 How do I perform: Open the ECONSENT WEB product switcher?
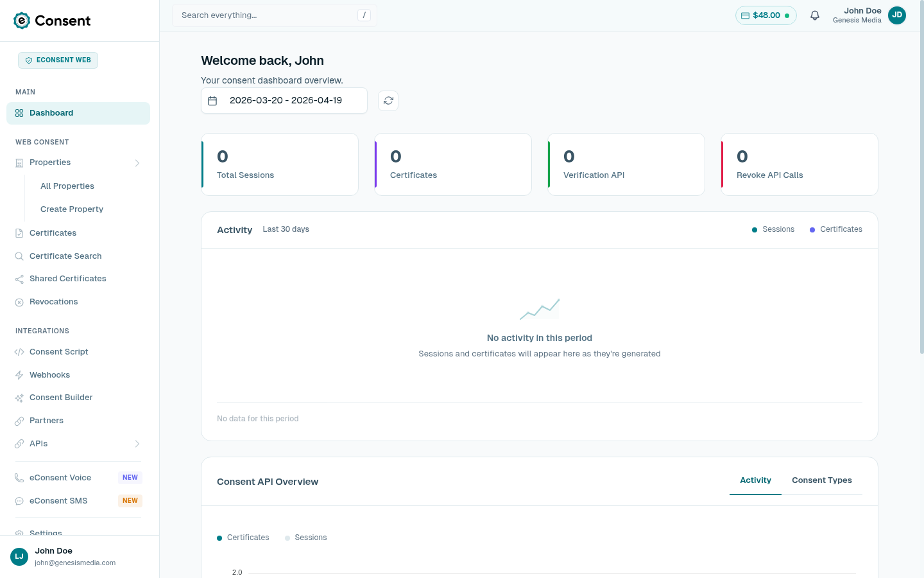[x=58, y=60]
